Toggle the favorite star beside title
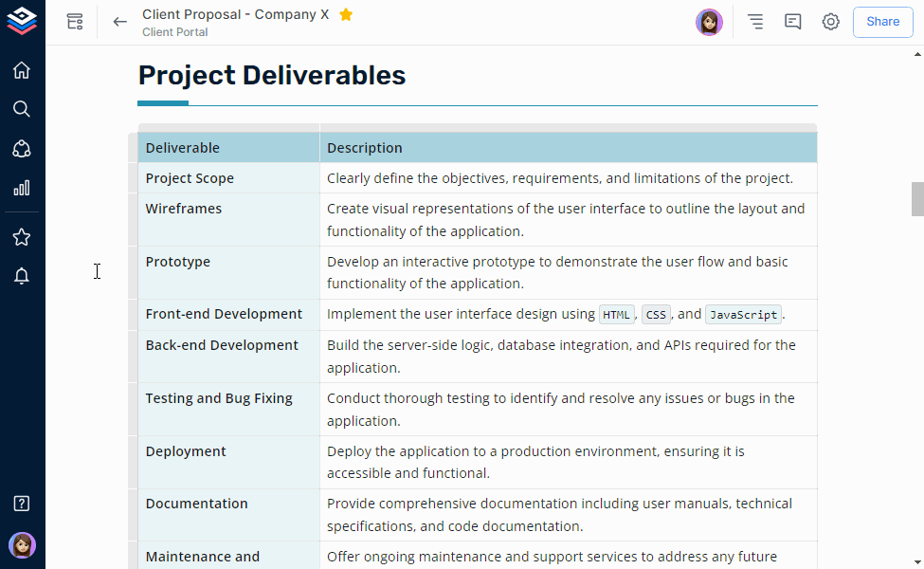924x569 pixels. pos(346,15)
